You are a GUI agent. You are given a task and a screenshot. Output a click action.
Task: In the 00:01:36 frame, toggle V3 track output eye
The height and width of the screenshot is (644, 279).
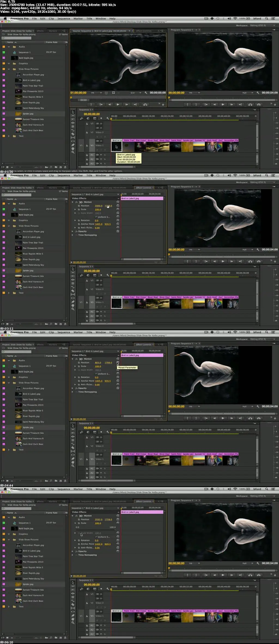click(x=101, y=124)
